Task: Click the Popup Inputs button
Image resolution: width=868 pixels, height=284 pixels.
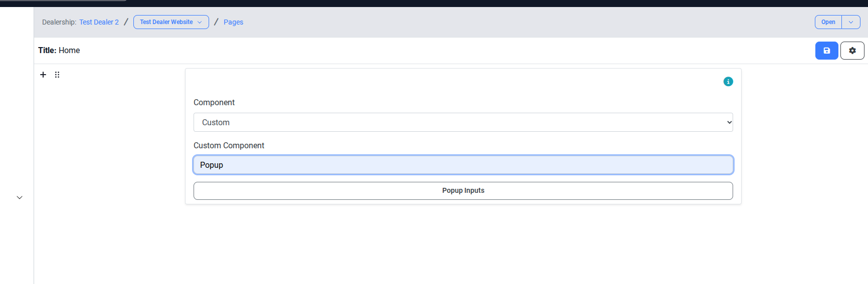Action: pos(463,191)
